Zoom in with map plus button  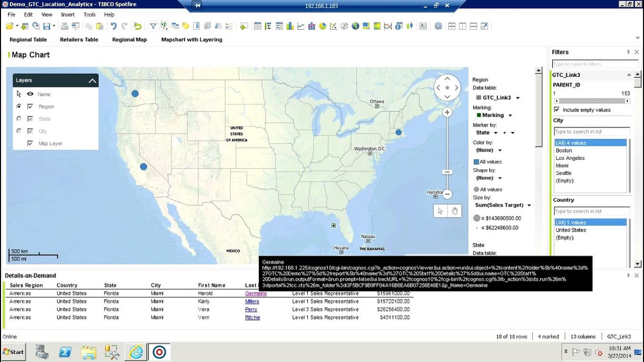[x=447, y=113]
